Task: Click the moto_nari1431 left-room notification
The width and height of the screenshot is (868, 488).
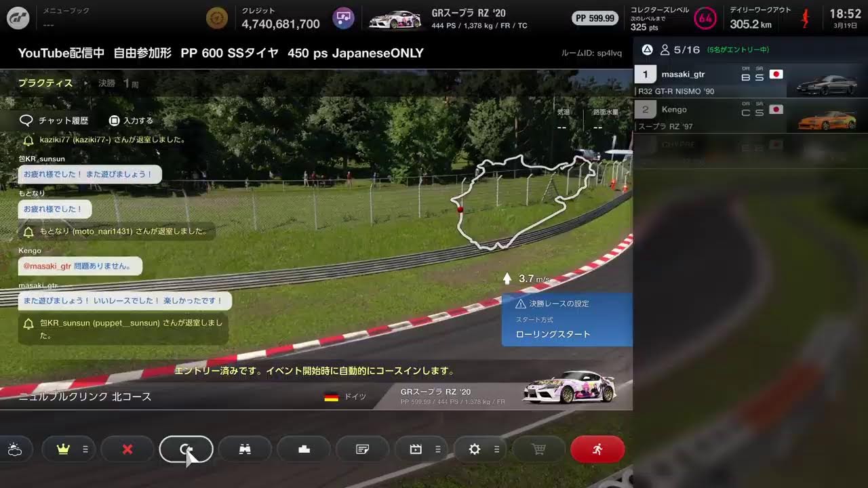Action: coord(117,231)
